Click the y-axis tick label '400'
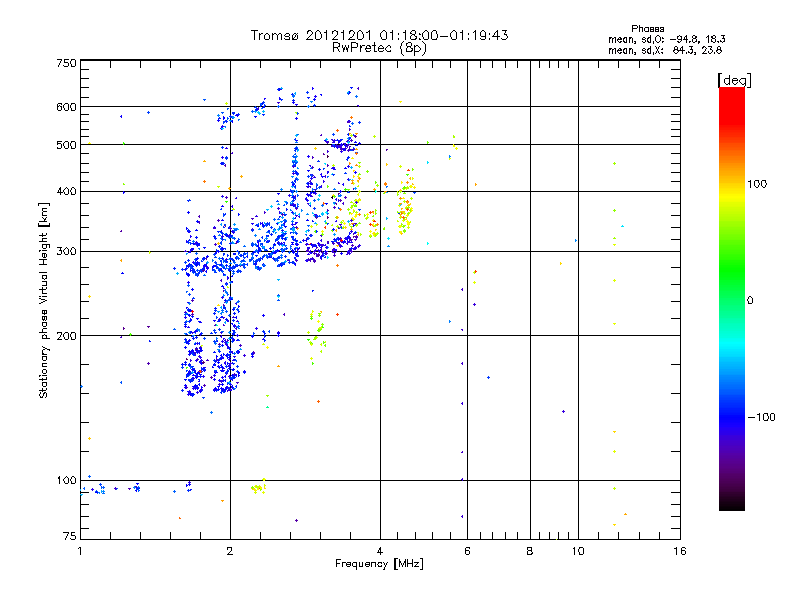 tap(66, 191)
